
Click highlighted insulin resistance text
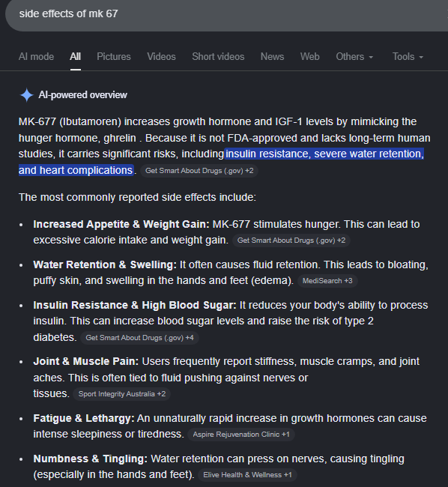pyautogui.click(x=267, y=154)
